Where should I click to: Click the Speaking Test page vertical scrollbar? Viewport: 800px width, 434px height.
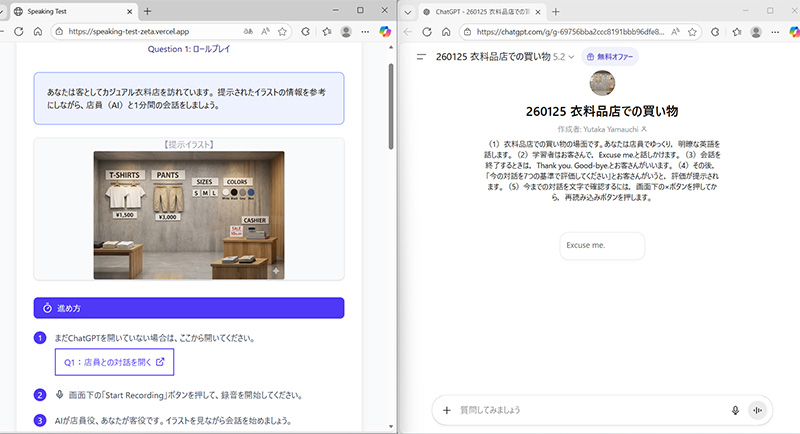(391, 106)
